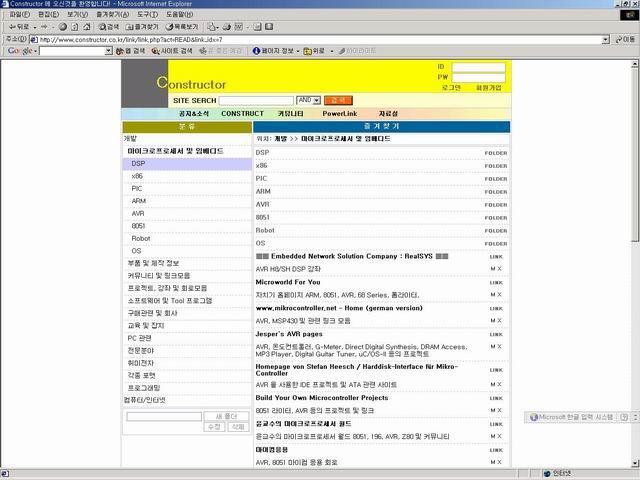Open the PowerLink navigation tab
The height and width of the screenshot is (480, 640).
pyautogui.click(x=340, y=113)
